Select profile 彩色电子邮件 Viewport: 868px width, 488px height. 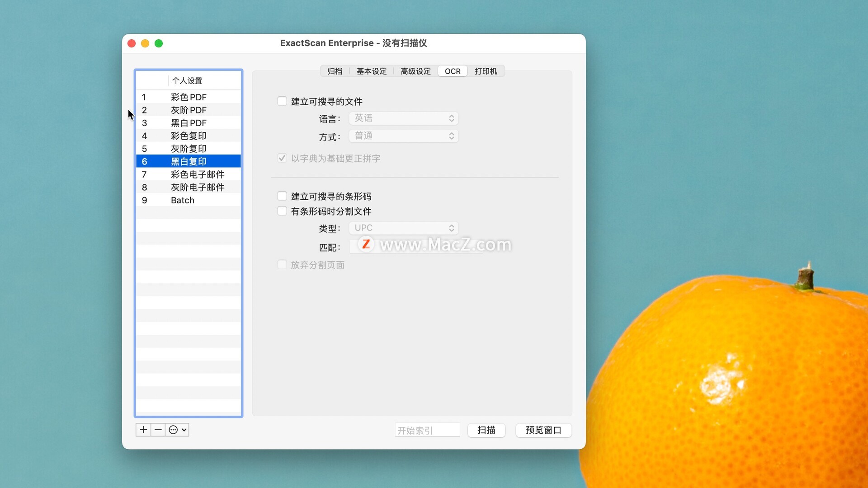point(189,174)
